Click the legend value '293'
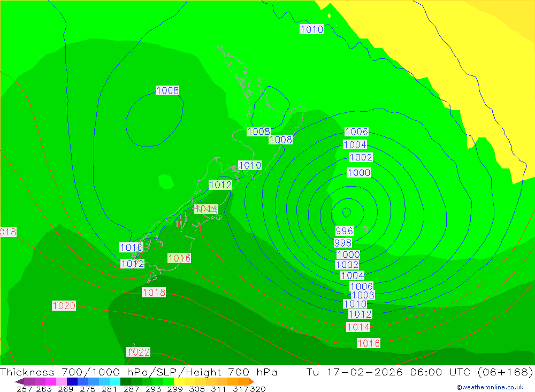 pyautogui.click(x=153, y=389)
